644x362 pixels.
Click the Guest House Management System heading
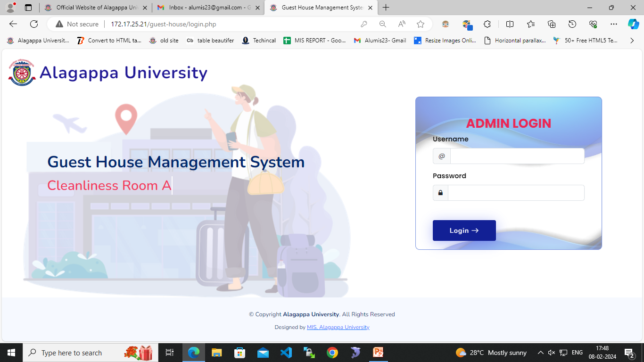(x=176, y=162)
